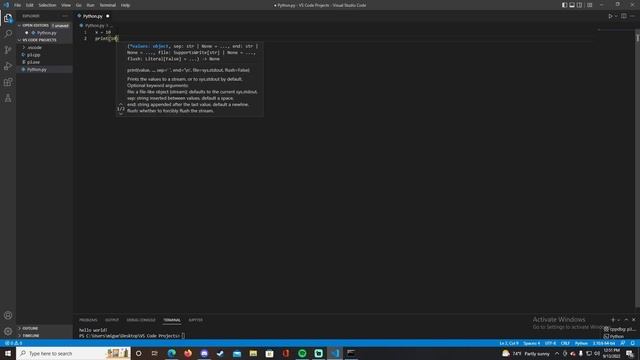Viewport: 640px width, 360px height.
Task: Open the Run and Debug view
Action: coord(8,66)
